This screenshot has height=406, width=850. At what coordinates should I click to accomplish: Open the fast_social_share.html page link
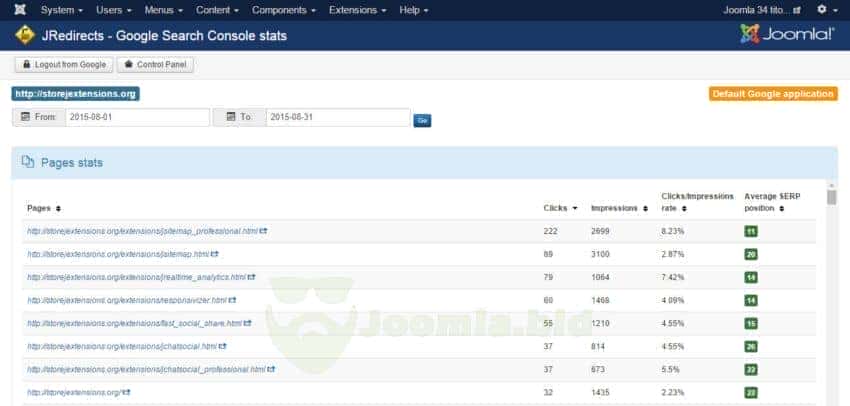tap(134, 323)
